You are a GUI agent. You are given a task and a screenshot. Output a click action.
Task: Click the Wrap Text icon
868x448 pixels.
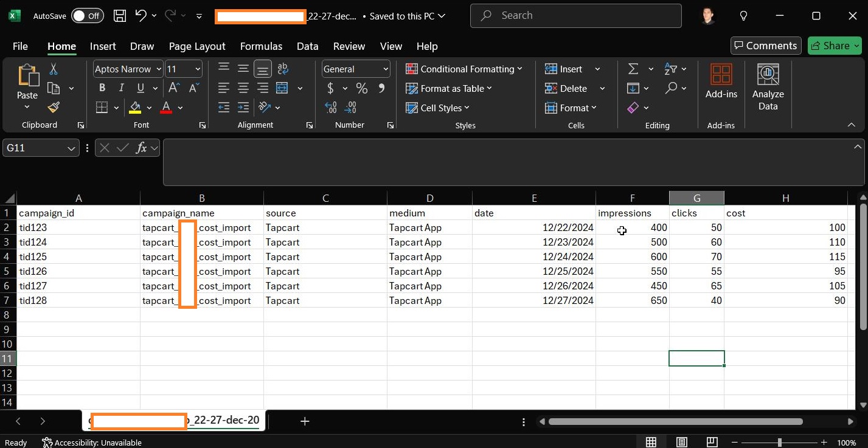282,69
